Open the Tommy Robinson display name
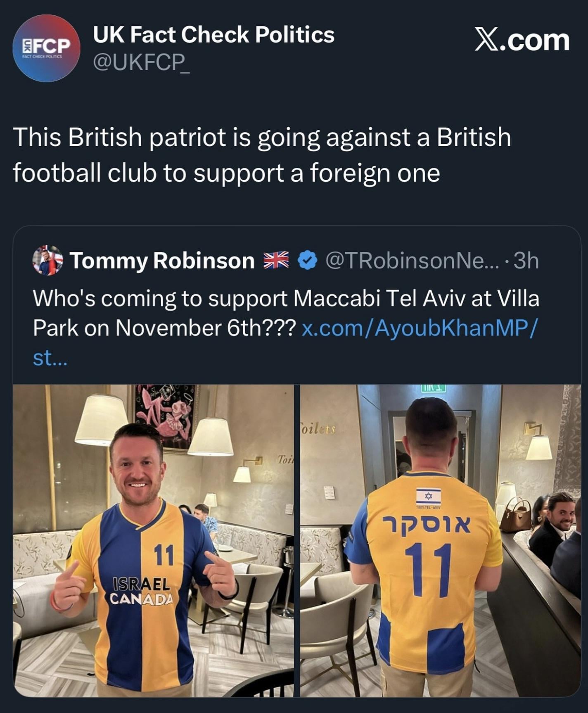Viewport: 588px width, 713px height. coord(162,261)
